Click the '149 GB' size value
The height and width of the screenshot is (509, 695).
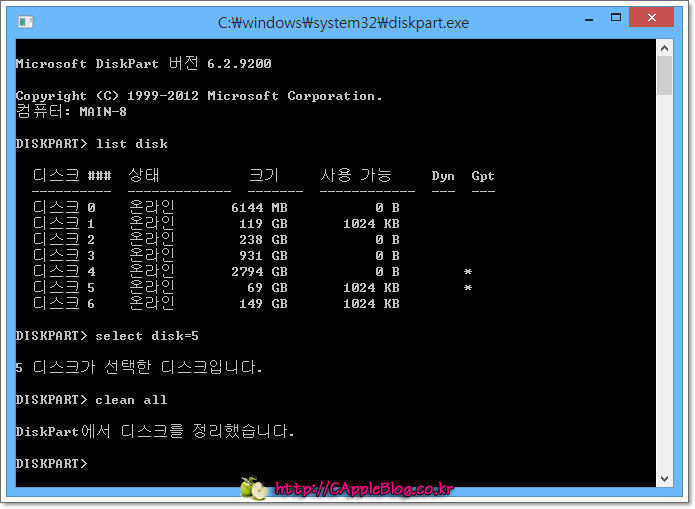(x=263, y=303)
